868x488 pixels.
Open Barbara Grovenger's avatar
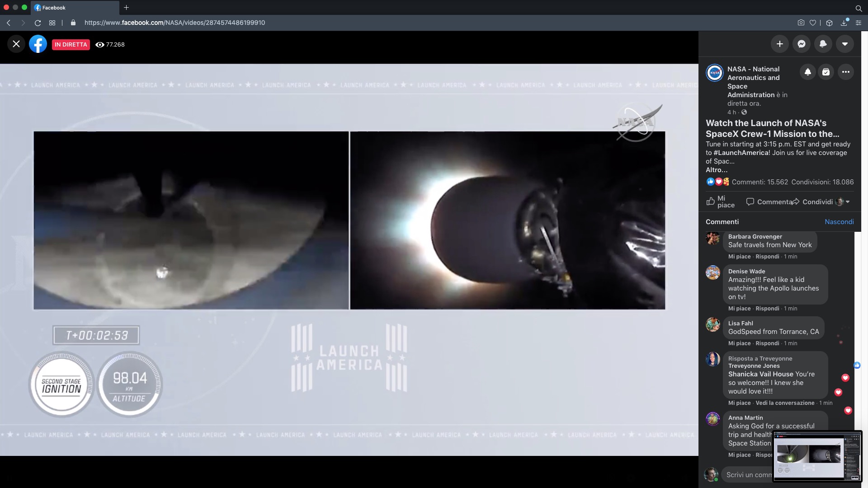coord(713,238)
